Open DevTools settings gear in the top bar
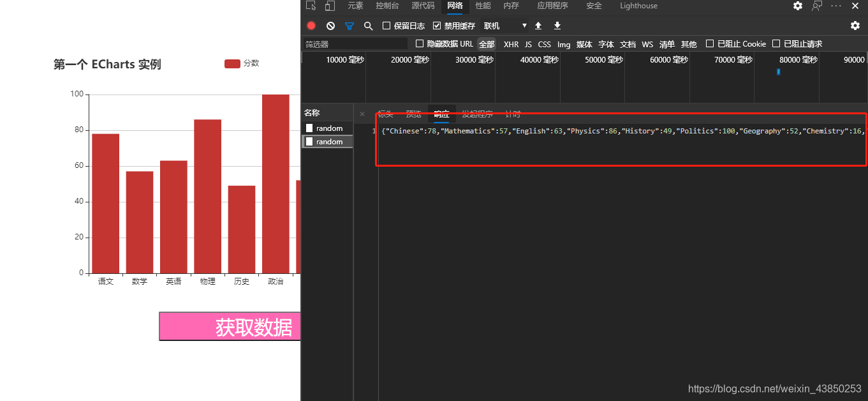The image size is (868, 401). [x=798, y=6]
